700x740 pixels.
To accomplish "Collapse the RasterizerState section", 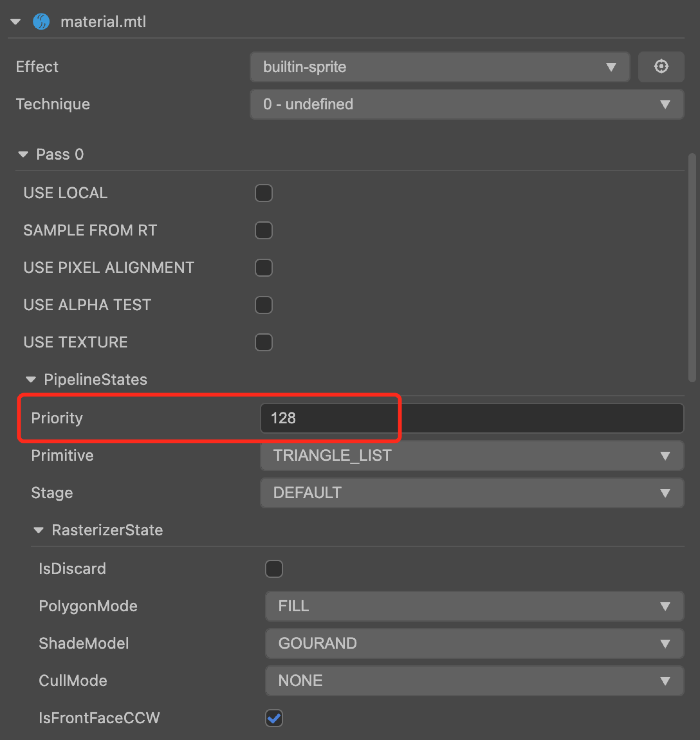I will [38, 530].
